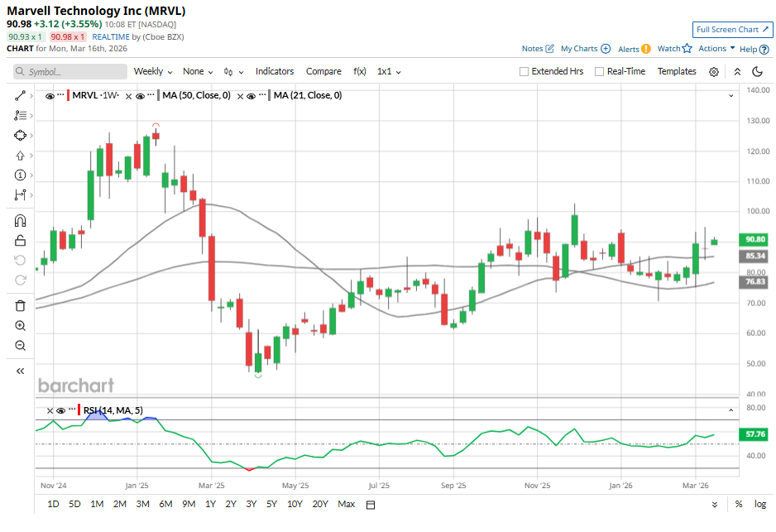The width and height of the screenshot is (776, 532).
Task: Open the 1x1 grid layout dropdown
Action: (389, 71)
